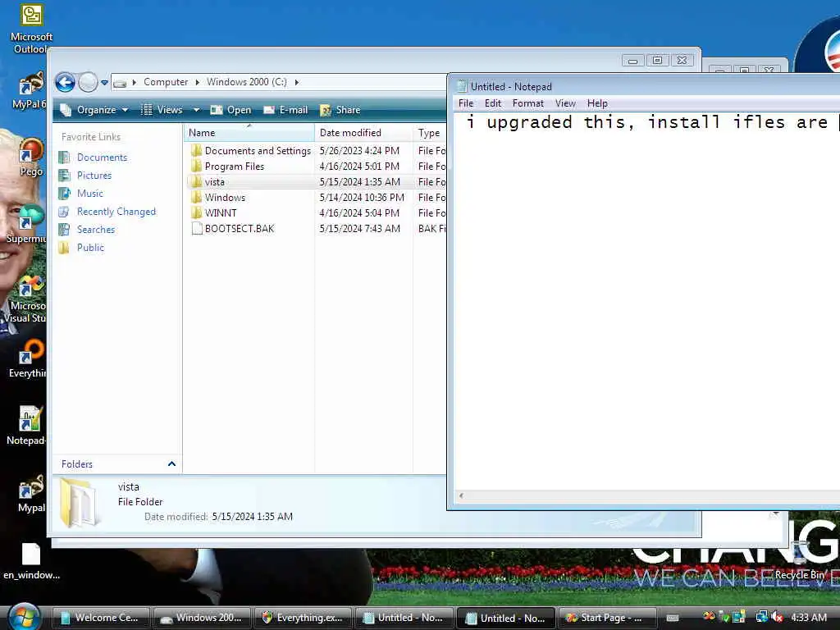The height and width of the screenshot is (630, 840).
Task: Open the Notepad Format menu
Action: 527,103
